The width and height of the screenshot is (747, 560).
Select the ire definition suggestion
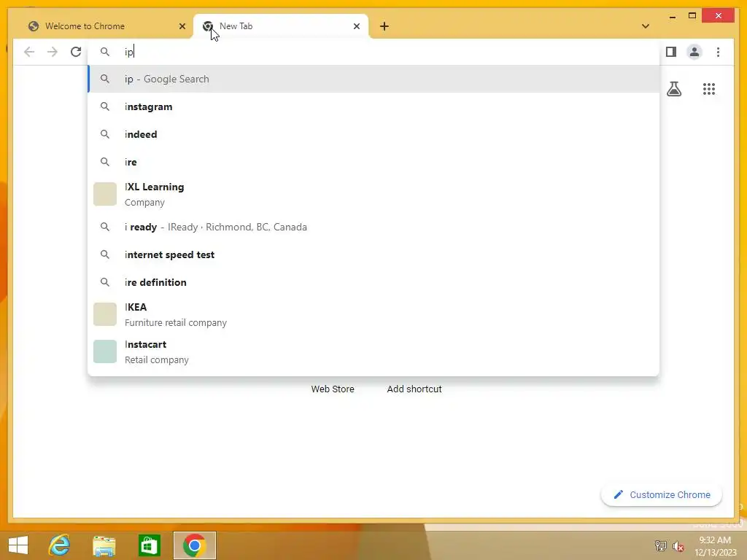click(374, 282)
